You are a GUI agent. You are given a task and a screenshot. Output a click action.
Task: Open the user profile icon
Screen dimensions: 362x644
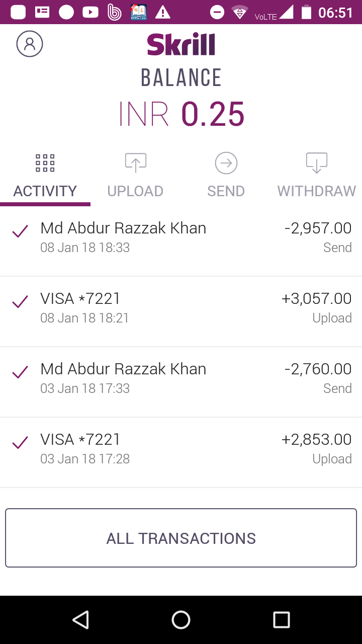(30, 44)
